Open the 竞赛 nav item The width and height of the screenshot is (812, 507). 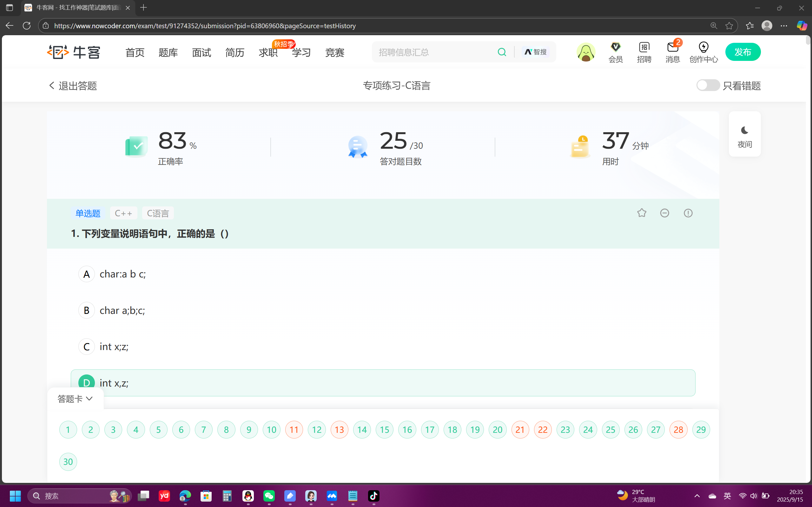[334, 52]
